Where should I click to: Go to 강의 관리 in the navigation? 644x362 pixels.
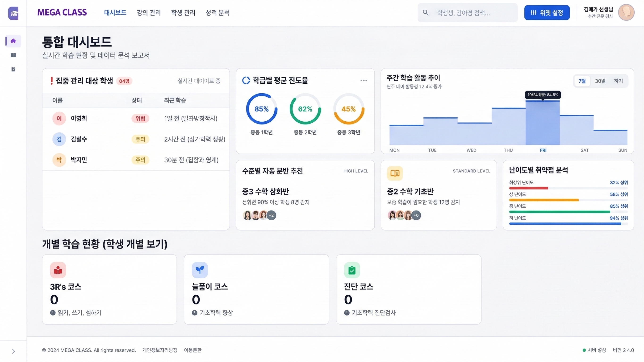pyautogui.click(x=149, y=13)
